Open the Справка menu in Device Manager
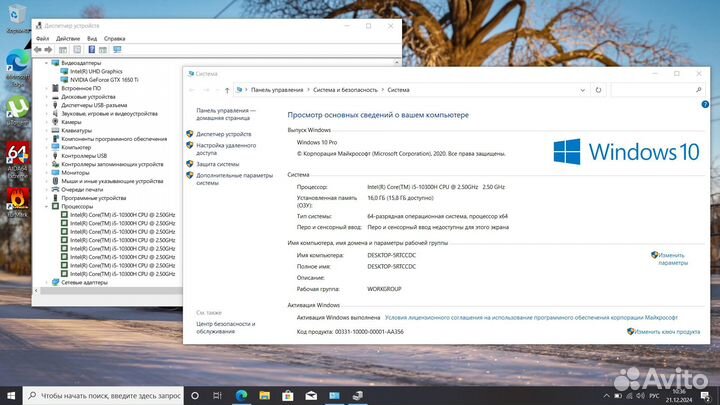The image size is (720, 405). (x=114, y=39)
